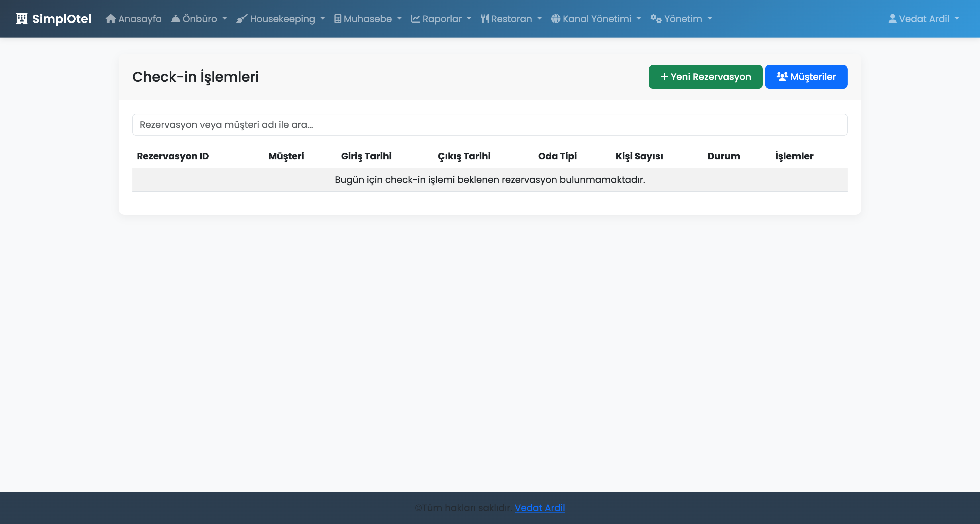Click the home icon beside Anasayfa

[x=110, y=19]
